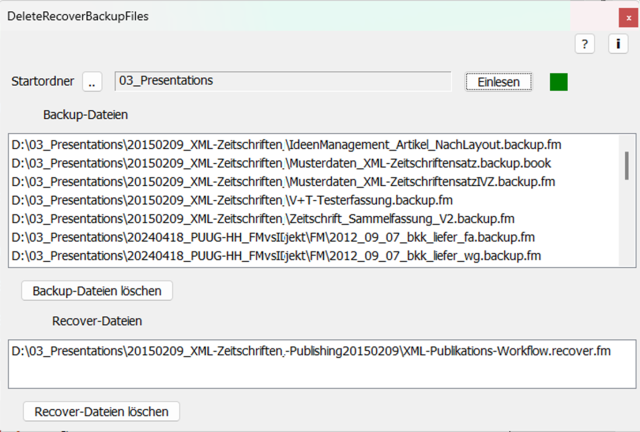The image size is (640, 432).
Task: Click the question mark help button
Action: point(585,44)
